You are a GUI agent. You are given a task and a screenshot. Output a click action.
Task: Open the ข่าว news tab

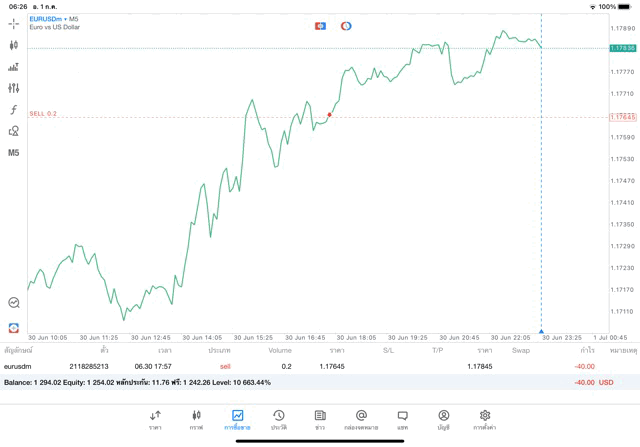pos(320,420)
